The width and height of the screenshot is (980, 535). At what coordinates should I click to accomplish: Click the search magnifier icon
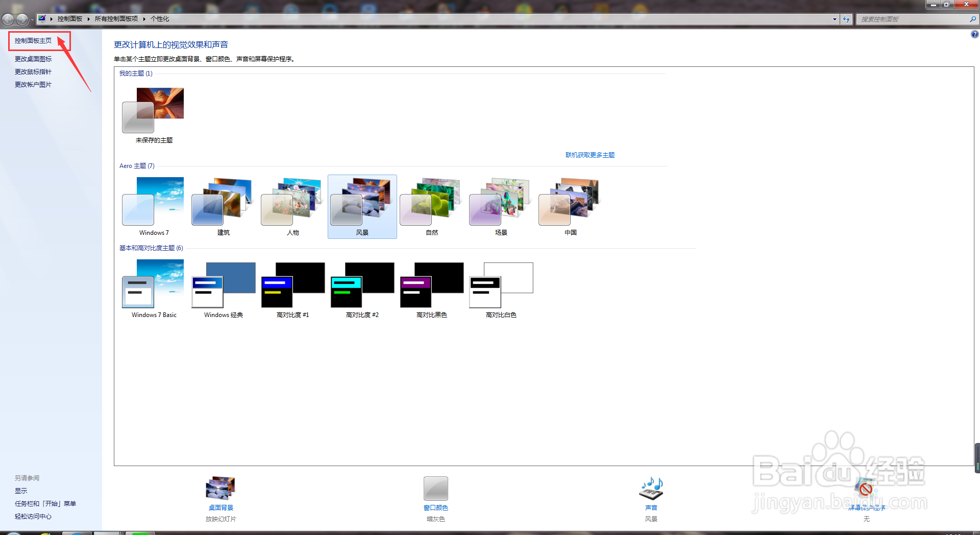point(973,19)
